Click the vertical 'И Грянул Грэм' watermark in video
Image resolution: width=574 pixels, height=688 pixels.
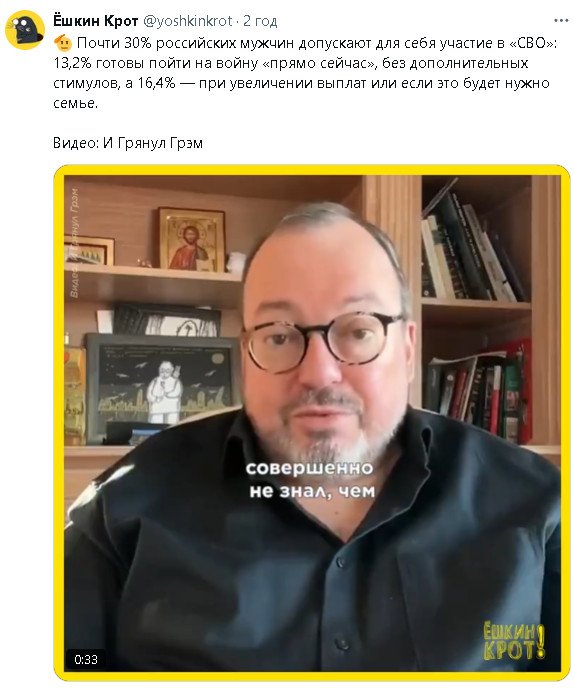click(75, 243)
